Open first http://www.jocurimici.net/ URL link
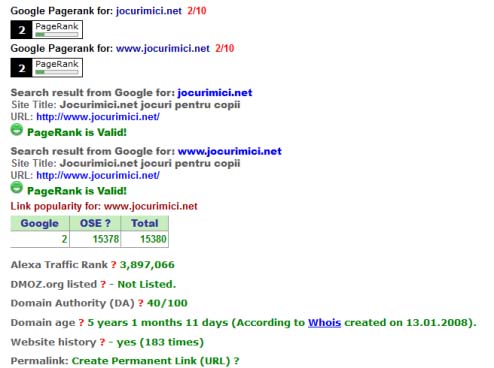This screenshot has width=494, height=368. point(98,117)
